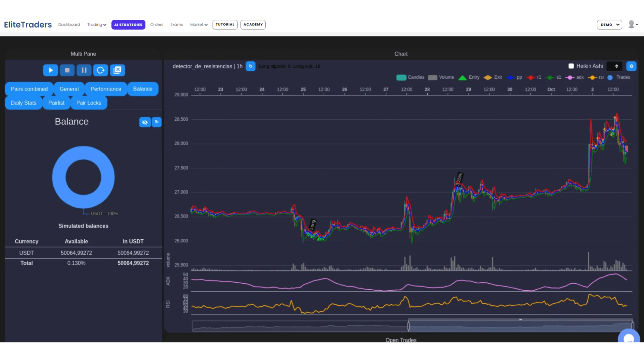This screenshot has height=362, width=644.
Task: Expand the Trading menu dropdown
Action: [x=97, y=24]
